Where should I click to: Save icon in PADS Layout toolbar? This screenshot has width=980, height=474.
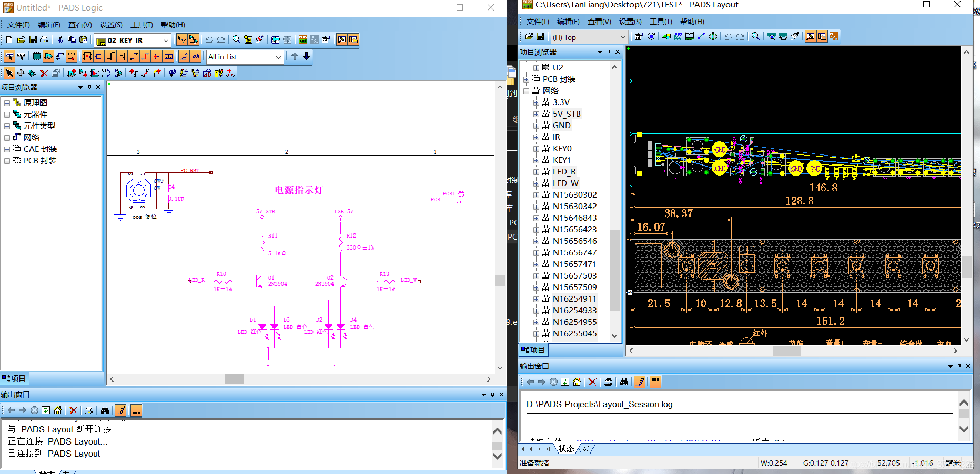pyautogui.click(x=540, y=36)
